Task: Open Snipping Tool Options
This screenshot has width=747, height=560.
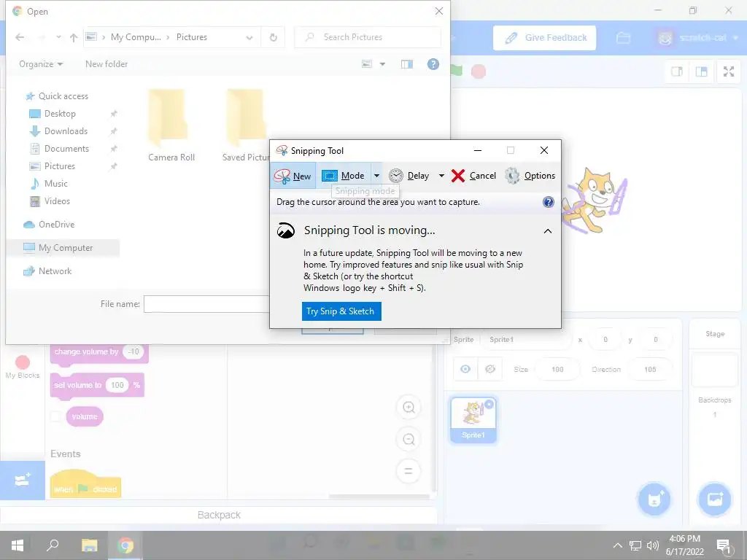Action: (x=530, y=176)
